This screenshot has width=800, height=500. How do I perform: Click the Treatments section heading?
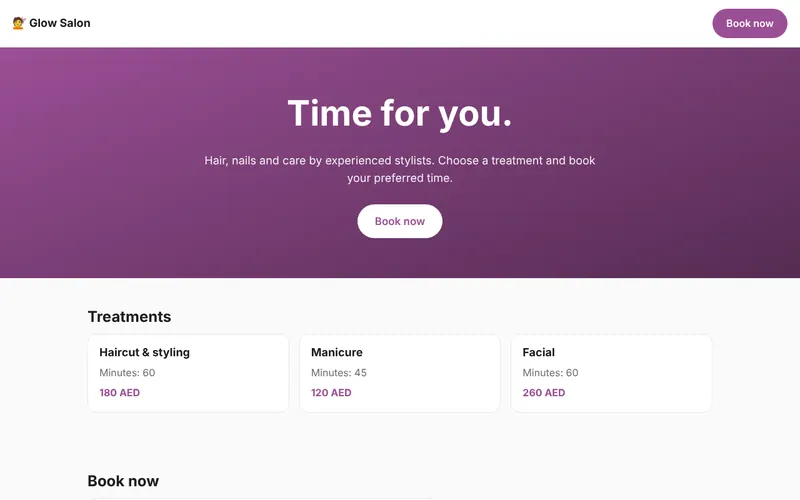[130, 317]
